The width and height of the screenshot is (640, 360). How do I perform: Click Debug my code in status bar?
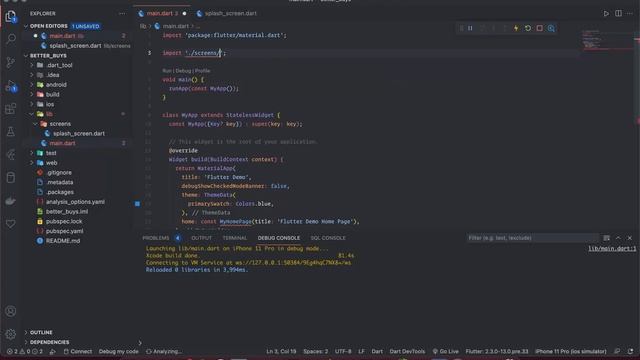[x=118, y=351]
